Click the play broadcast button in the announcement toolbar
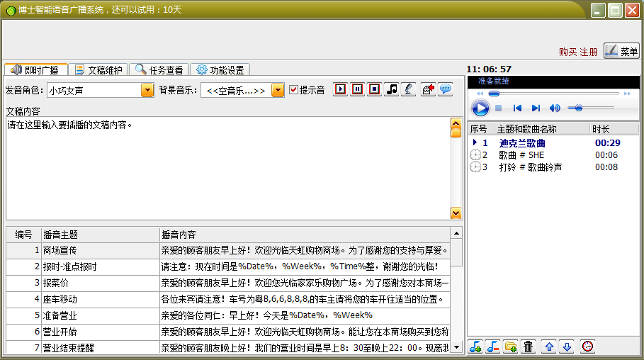Screen dimensions: 644x360 [341, 89]
